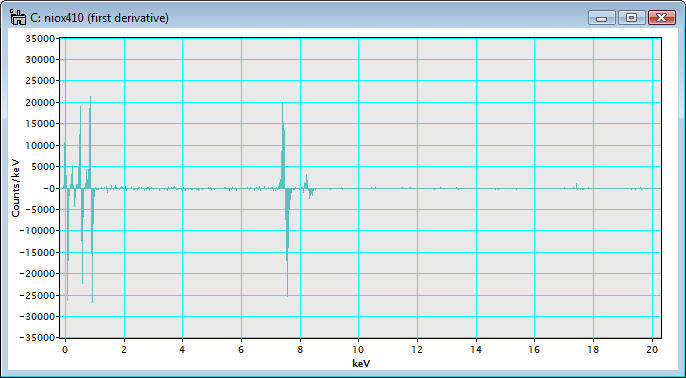Maximize the niox410 first derivative window
The height and width of the screenshot is (378, 686).
pos(632,18)
